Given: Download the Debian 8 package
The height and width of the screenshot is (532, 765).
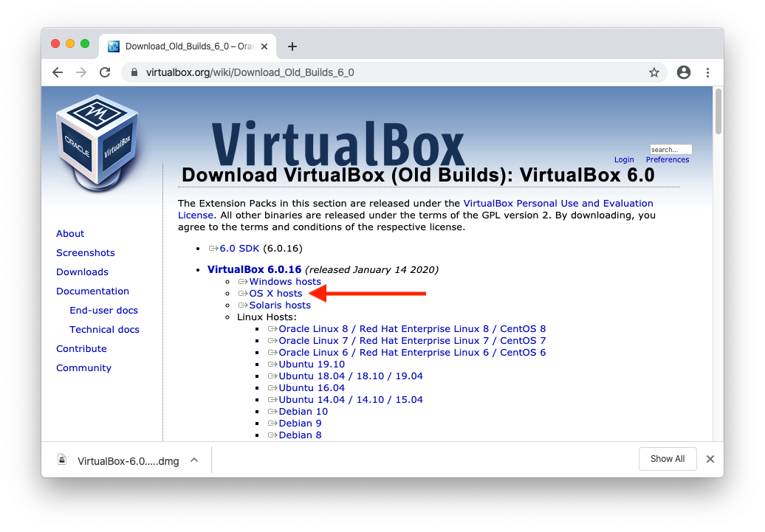Looking at the screenshot, I should 300,435.
